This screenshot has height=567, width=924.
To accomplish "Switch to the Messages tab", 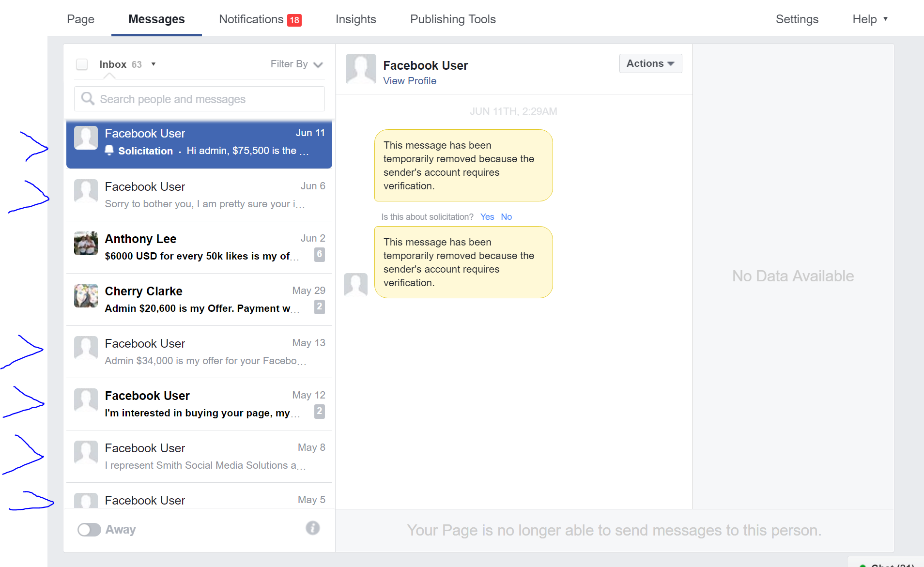I will tap(156, 19).
